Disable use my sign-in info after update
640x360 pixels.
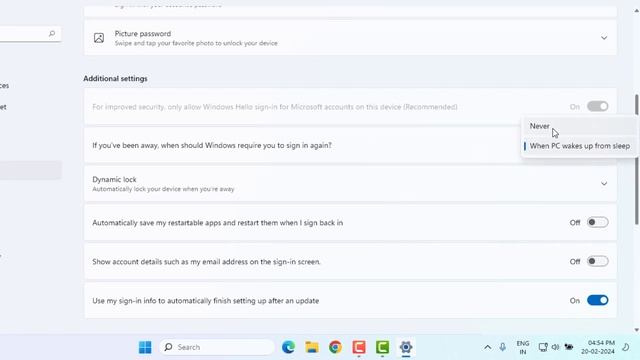click(x=598, y=300)
